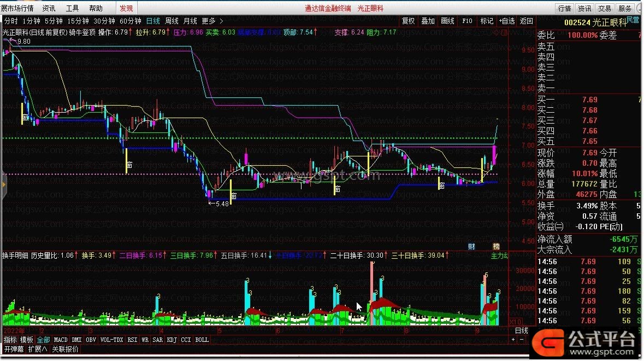This screenshot has height=361, width=644.
Task: Click the 榜 ranking marker icon
Action: tap(496, 246)
